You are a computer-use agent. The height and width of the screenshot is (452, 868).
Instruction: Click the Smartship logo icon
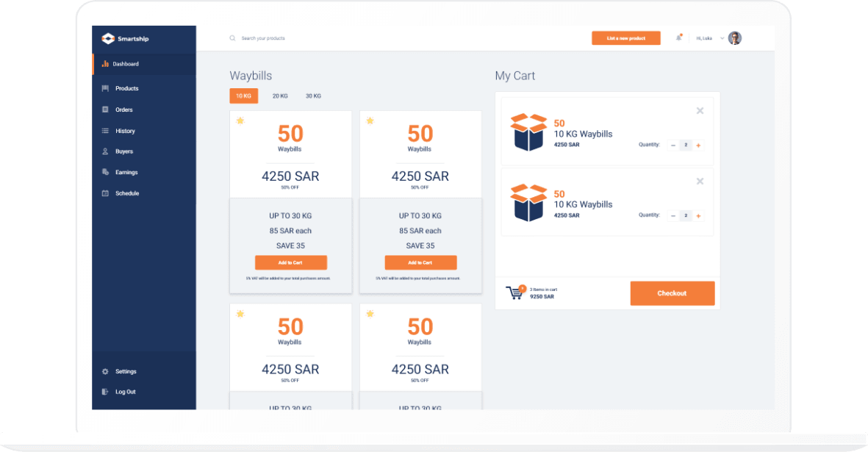click(x=108, y=38)
